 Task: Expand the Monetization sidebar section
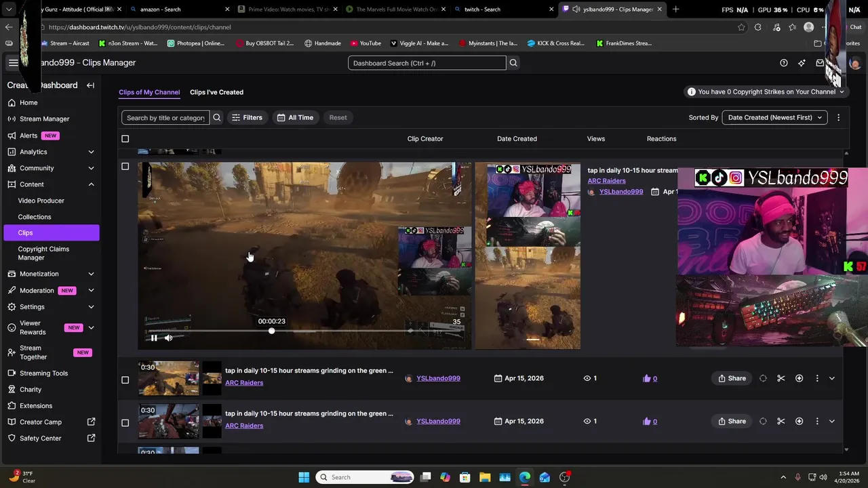[91, 274]
